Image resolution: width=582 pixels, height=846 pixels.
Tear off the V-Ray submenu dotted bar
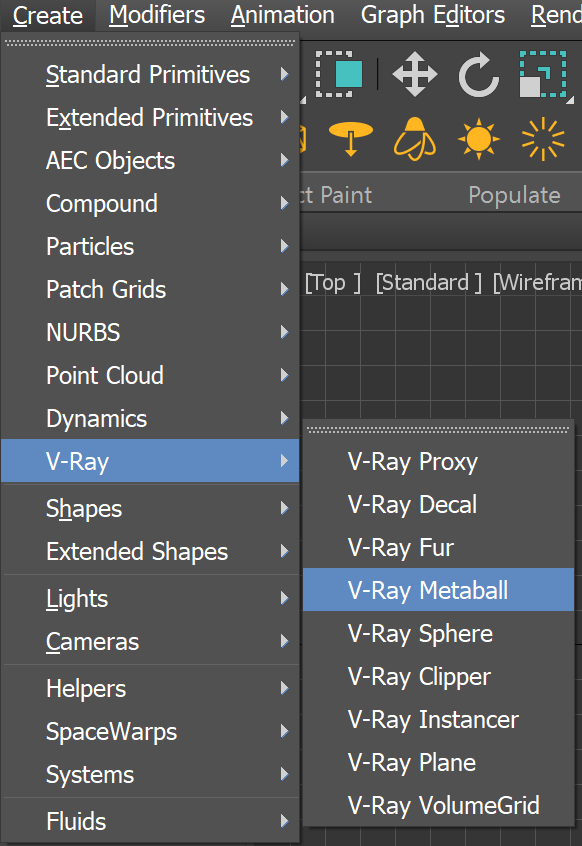pos(438,430)
